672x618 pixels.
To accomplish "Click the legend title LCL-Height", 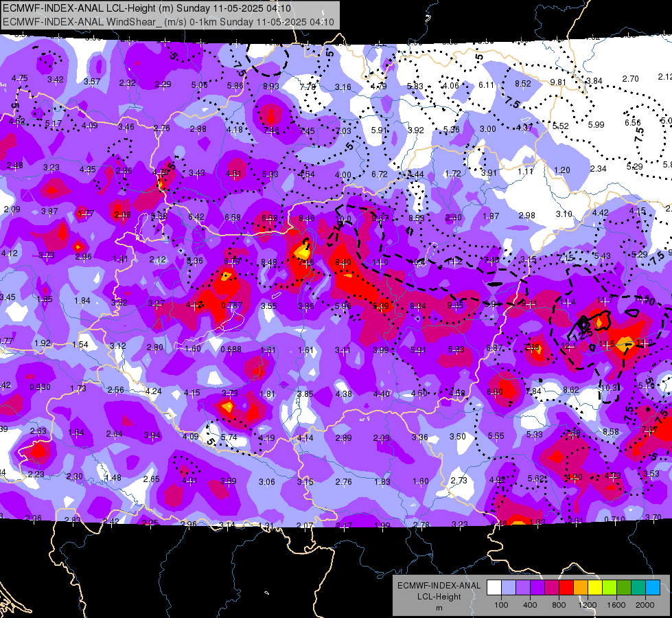I will pos(439,597).
